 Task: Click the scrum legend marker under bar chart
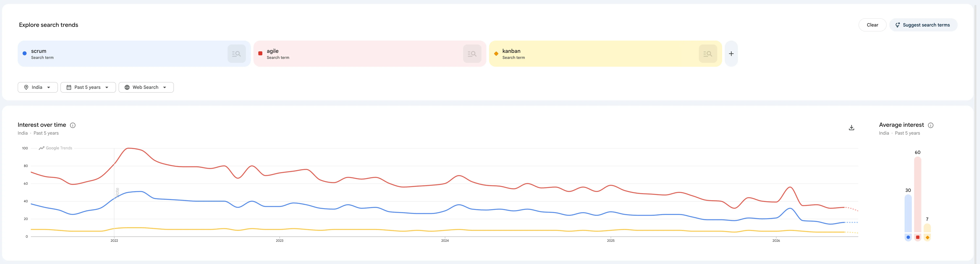click(908, 237)
